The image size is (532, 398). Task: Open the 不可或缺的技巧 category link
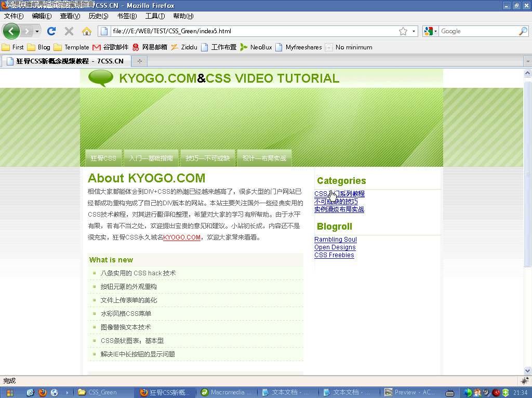click(x=336, y=201)
